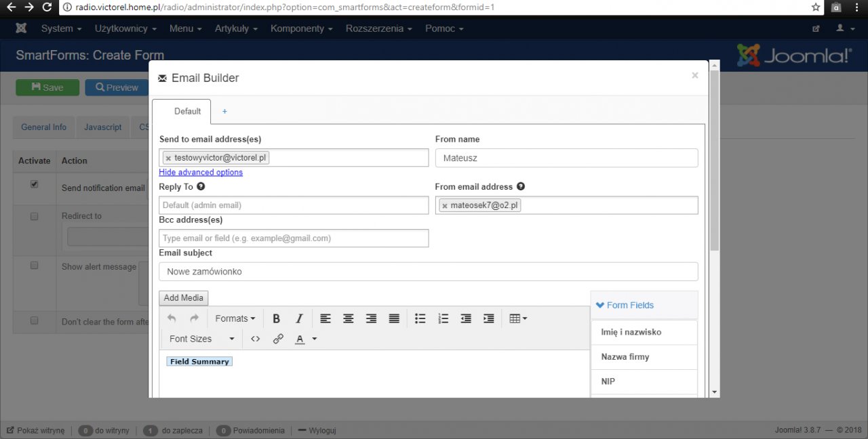Click the Add Media button
The width and height of the screenshot is (868, 439).
(184, 298)
